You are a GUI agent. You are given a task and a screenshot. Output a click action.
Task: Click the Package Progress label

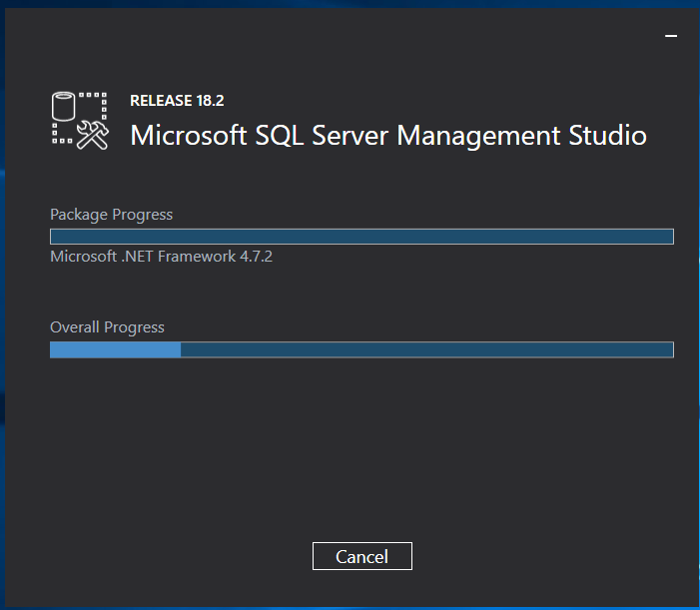111,215
